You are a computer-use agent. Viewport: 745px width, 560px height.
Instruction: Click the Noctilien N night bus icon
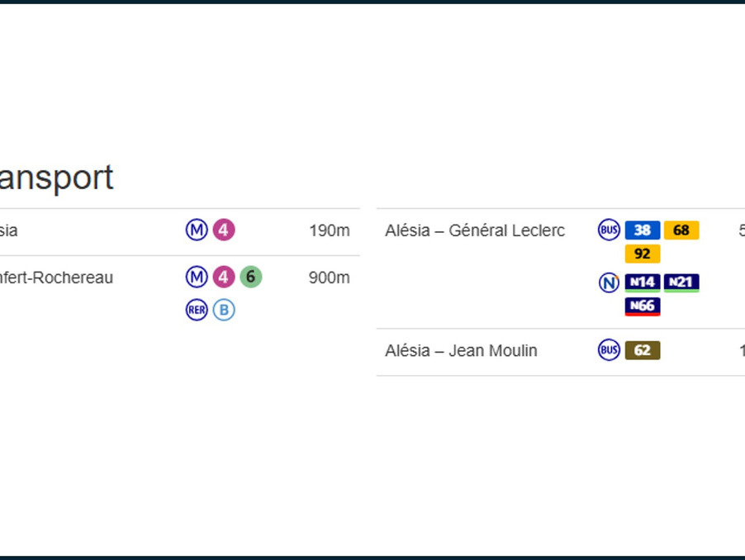click(609, 282)
